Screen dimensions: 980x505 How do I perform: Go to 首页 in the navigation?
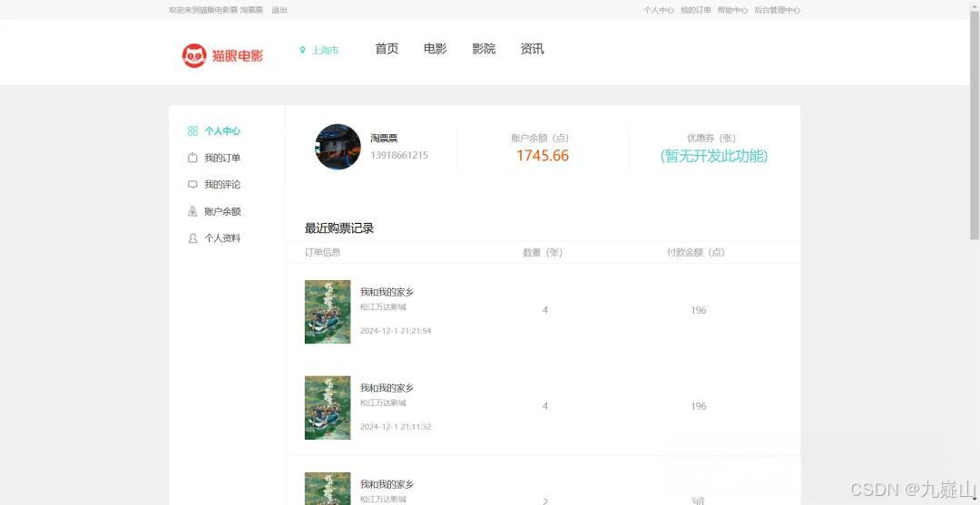(387, 49)
